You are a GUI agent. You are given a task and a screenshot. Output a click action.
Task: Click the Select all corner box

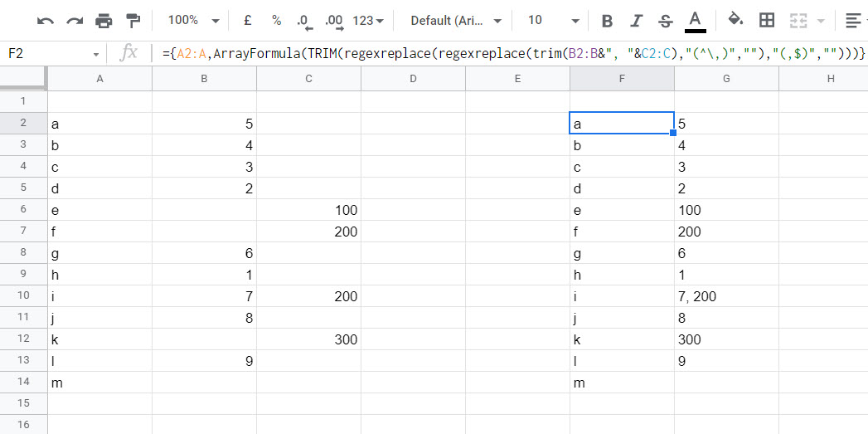click(x=23, y=78)
